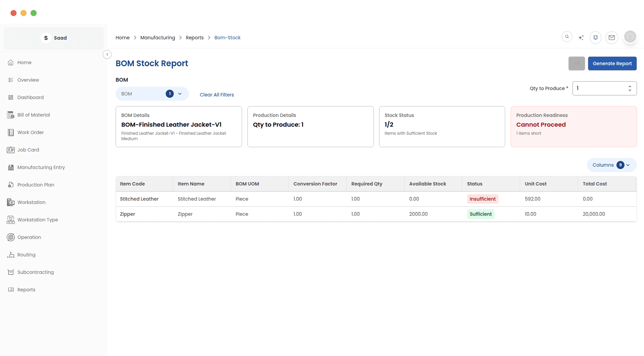
Task: Go to Manufacturing Entry
Action: click(x=41, y=167)
